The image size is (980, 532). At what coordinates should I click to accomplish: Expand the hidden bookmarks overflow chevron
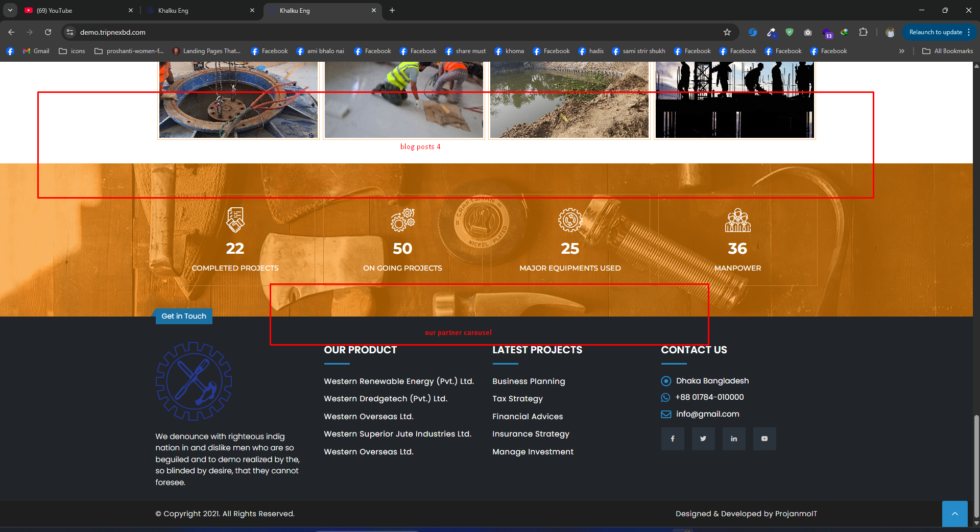pyautogui.click(x=901, y=51)
